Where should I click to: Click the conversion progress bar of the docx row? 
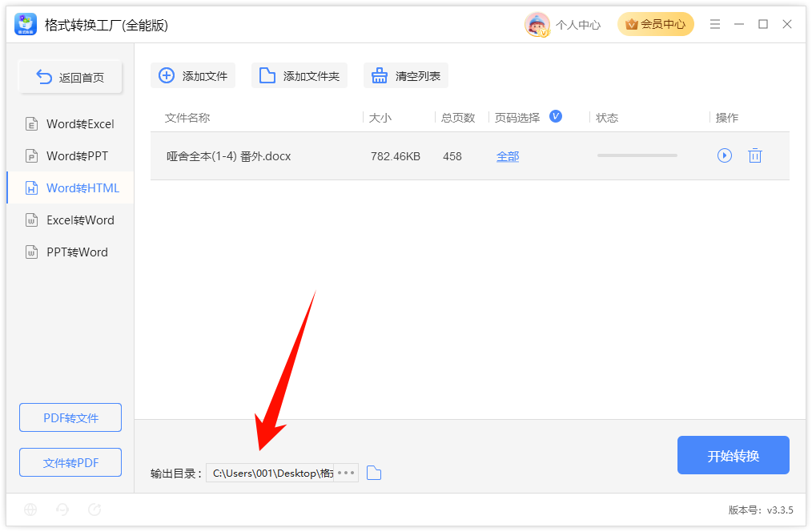(637, 155)
